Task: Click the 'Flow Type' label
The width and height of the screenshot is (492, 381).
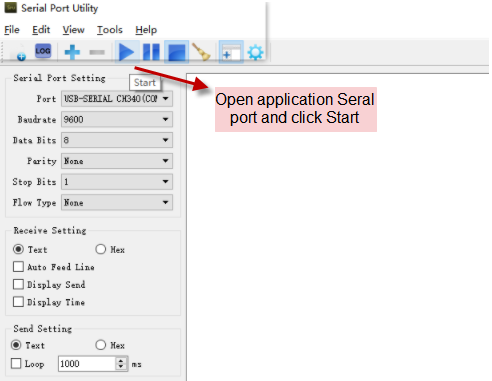Action: [34, 203]
